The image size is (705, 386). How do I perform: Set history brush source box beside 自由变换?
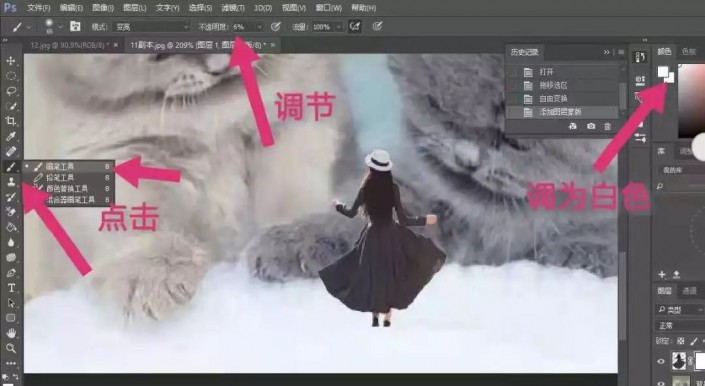(513, 98)
